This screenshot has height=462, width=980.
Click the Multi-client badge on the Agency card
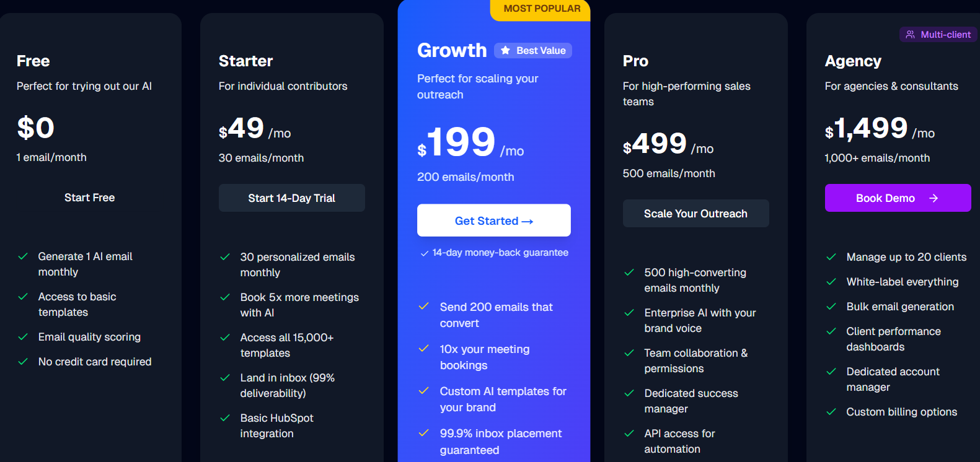(x=938, y=35)
